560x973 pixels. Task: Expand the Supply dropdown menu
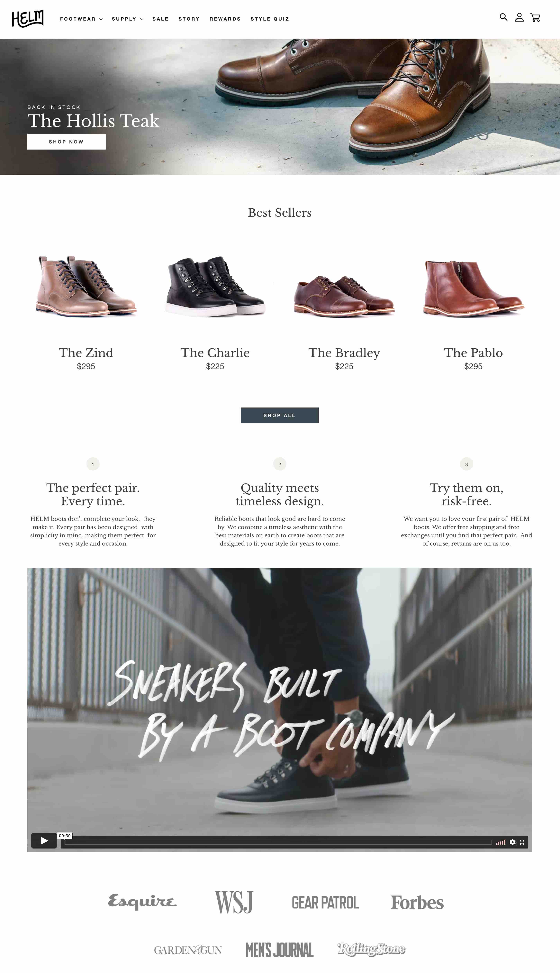127,19
